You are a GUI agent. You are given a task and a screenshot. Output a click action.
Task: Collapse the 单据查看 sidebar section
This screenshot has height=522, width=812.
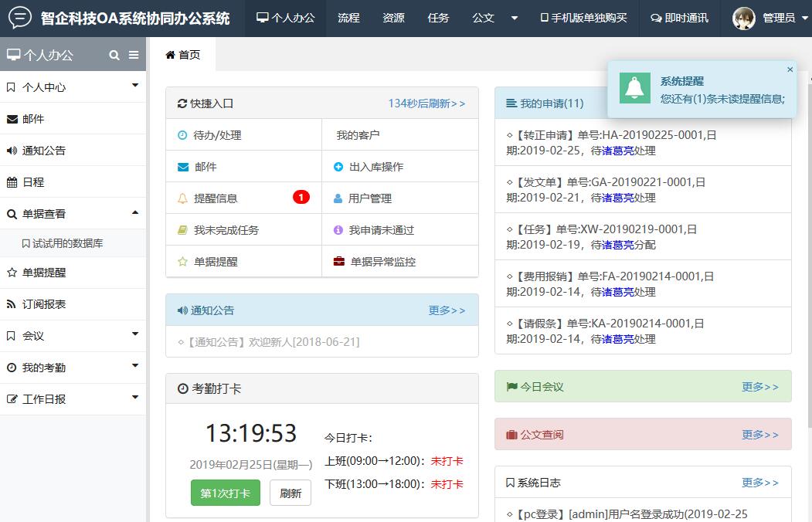(x=135, y=212)
